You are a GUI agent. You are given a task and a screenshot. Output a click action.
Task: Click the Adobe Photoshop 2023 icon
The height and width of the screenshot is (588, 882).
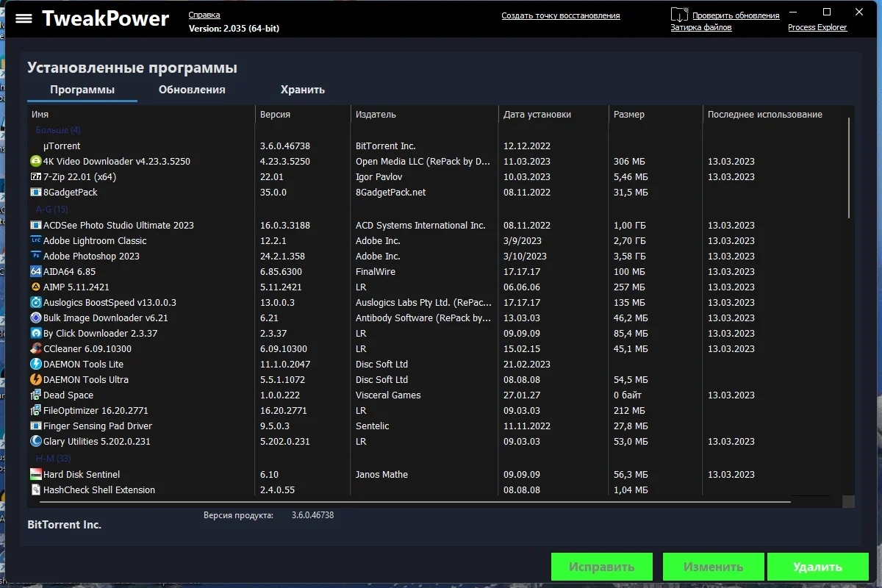pyautogui.click(x=36, y=256)
